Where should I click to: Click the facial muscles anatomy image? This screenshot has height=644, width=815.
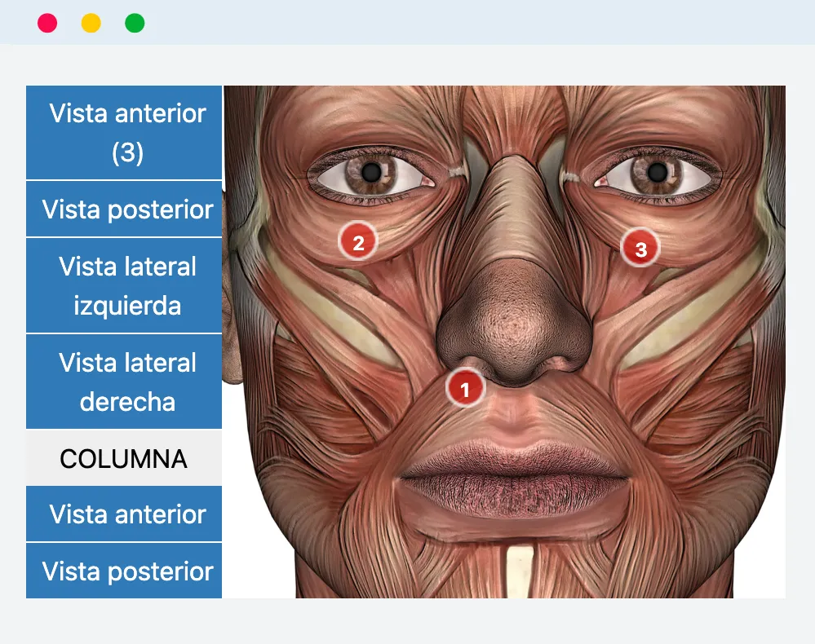[x=504, y=342]
